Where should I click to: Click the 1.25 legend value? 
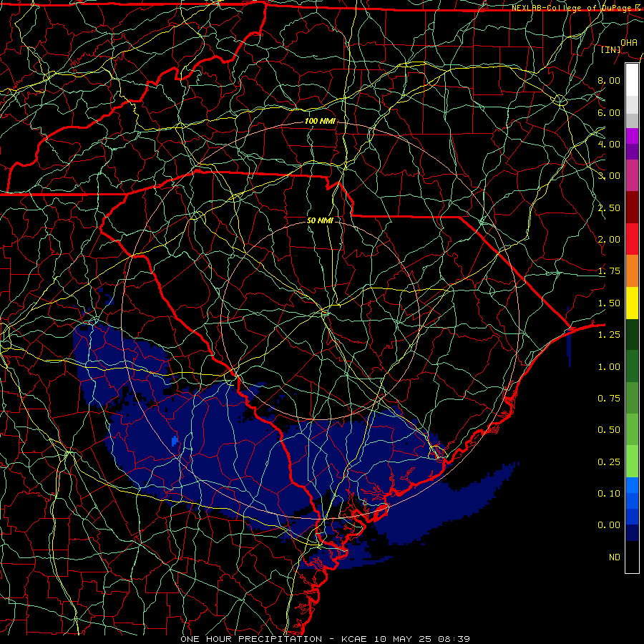609,335
